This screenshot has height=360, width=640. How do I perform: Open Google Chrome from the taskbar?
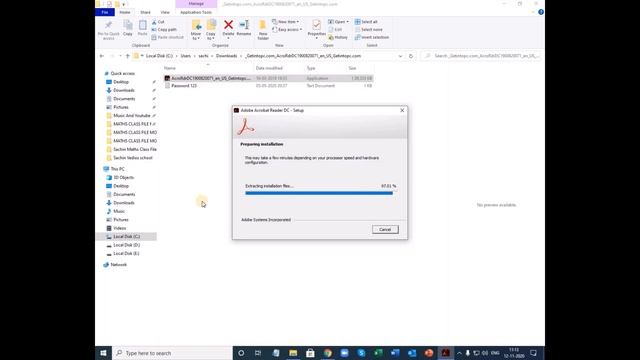tap(328, 353)
